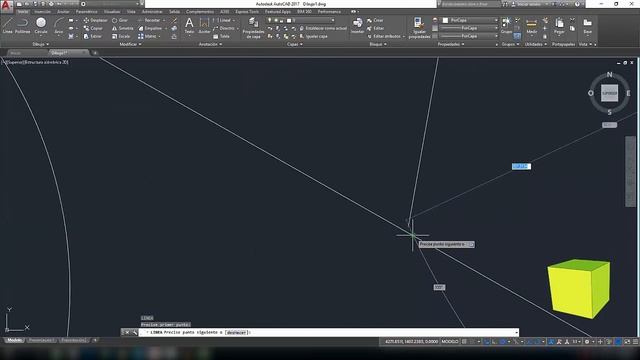Expand the Anotación panel
640x360 pixels.
click(x=210, y=44)
